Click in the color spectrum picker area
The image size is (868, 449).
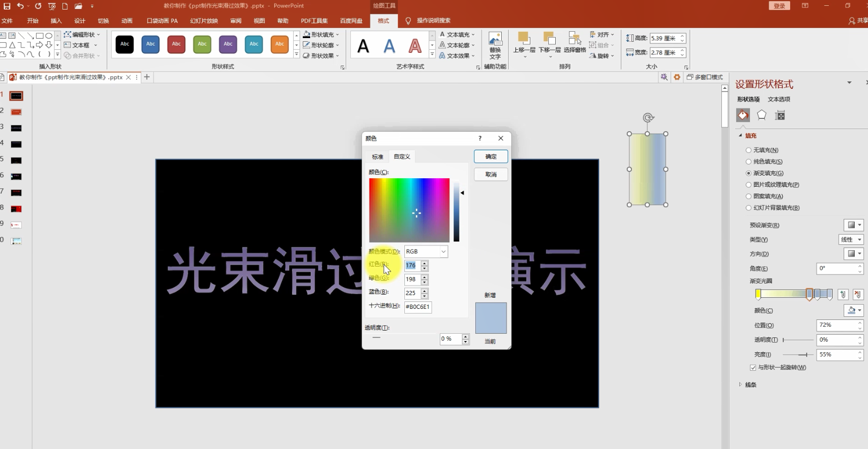click(x=409, y=210)
